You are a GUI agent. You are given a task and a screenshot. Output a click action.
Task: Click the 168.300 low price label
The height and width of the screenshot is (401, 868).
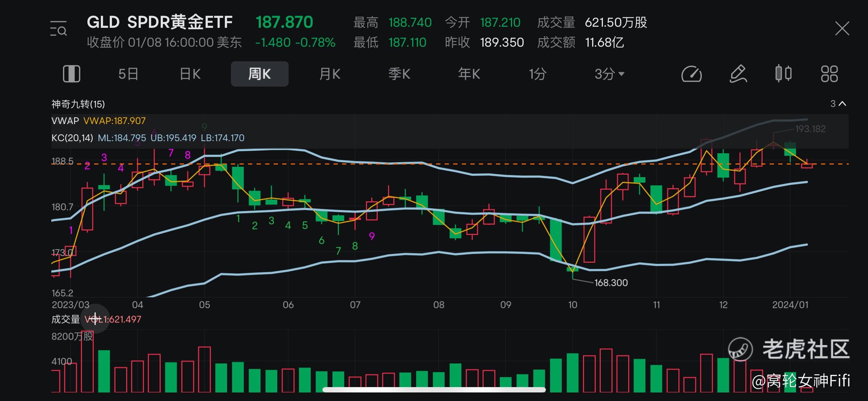(x=611, y=283)
